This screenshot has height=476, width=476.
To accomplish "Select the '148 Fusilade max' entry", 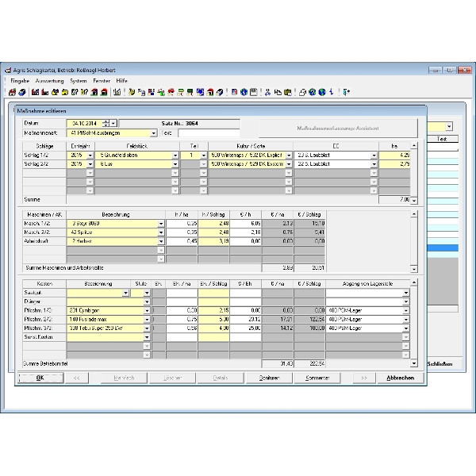I will click(106, 320).
